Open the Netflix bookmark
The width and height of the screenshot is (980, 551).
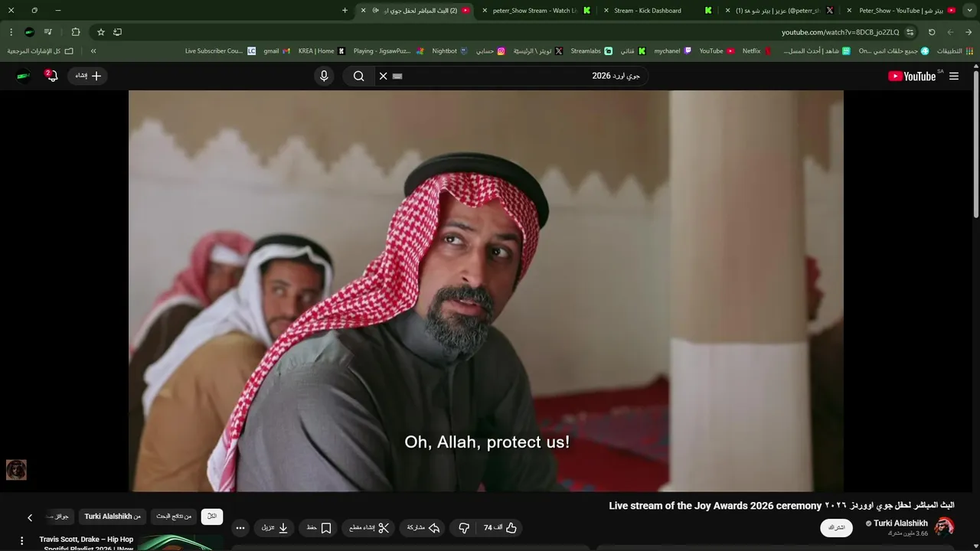click(757, 51)
